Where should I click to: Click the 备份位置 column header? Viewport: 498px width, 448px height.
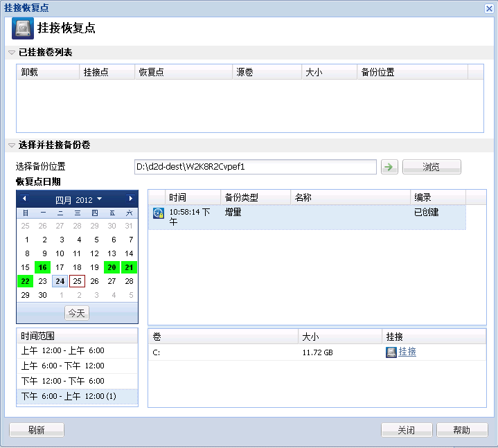click(x=413, y=72)
